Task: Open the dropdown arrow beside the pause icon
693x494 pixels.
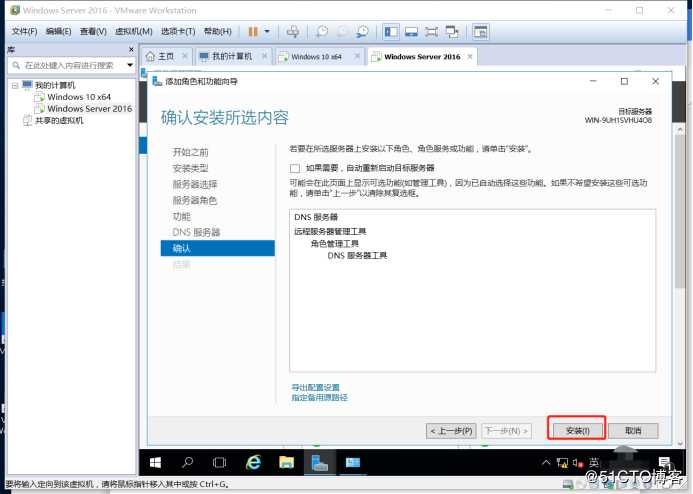Action: pos(267,32)
